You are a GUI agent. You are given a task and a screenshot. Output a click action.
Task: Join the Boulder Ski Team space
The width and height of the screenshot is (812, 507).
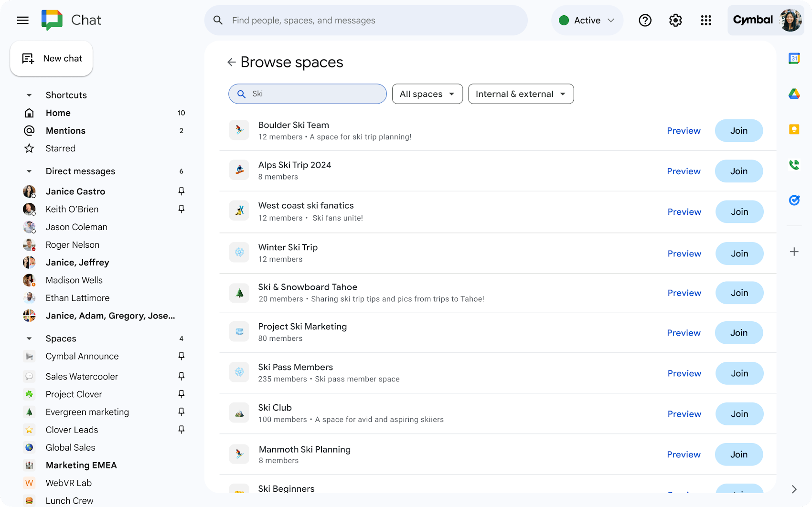point(738,130)
